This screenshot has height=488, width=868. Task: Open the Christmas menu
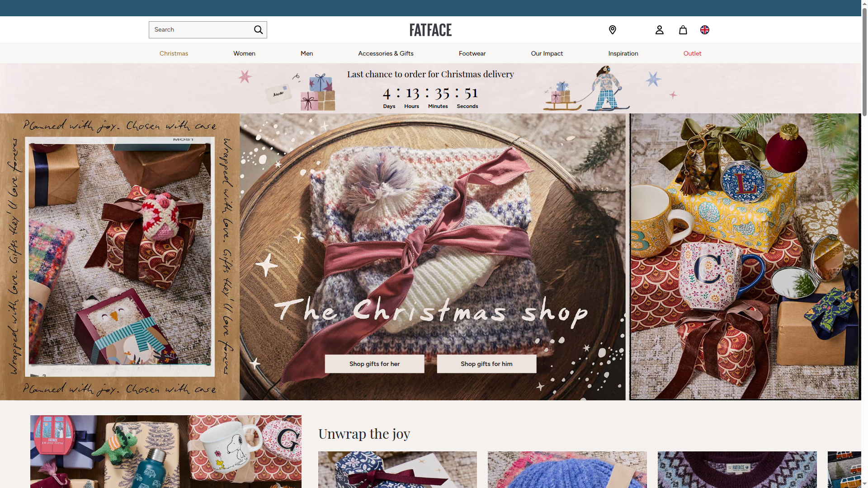click(x=174, y=53)
